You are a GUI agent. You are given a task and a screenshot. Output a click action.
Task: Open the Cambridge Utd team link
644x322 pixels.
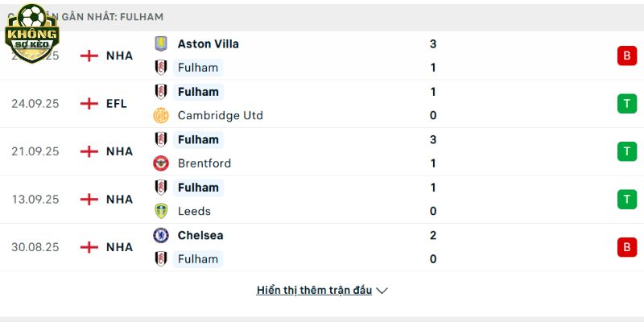coord(220,115)
